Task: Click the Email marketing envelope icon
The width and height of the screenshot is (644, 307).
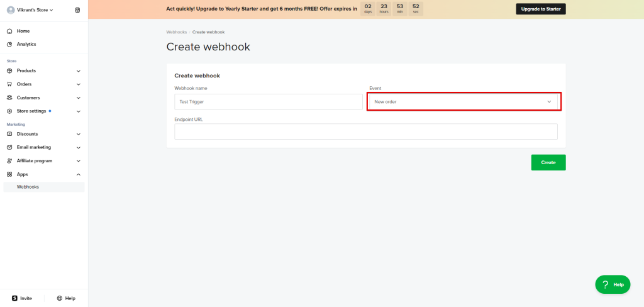Action: click(9, 147)
